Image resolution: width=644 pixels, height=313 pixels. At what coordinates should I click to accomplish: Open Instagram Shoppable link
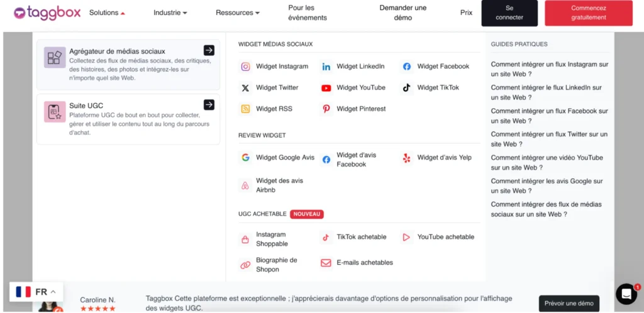pyautogui.click(x=272, y=239)
